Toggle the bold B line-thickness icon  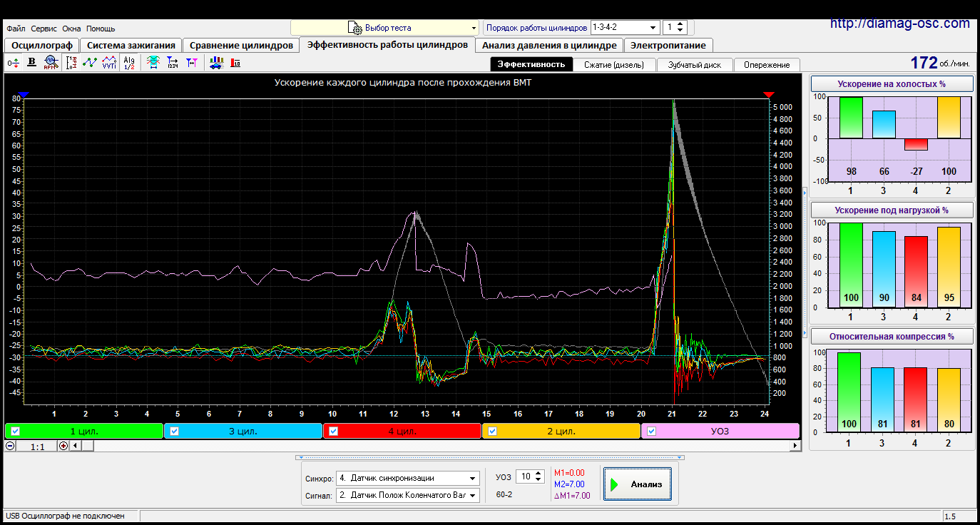31,63
